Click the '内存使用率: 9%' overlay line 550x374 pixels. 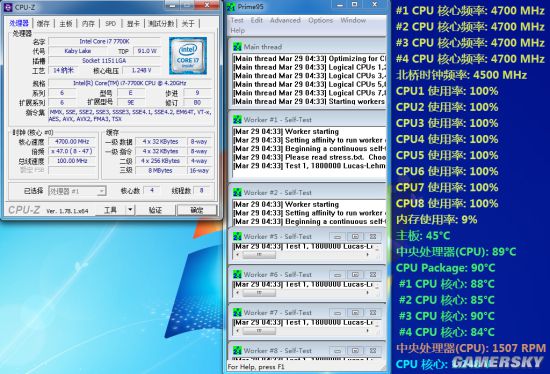436,220
